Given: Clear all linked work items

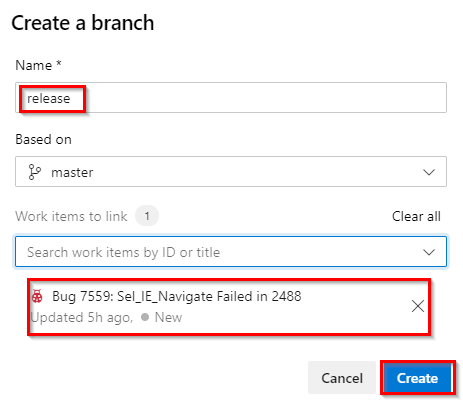Looking at the screenshot, I should pyautogui.click(x=416, y=216).
